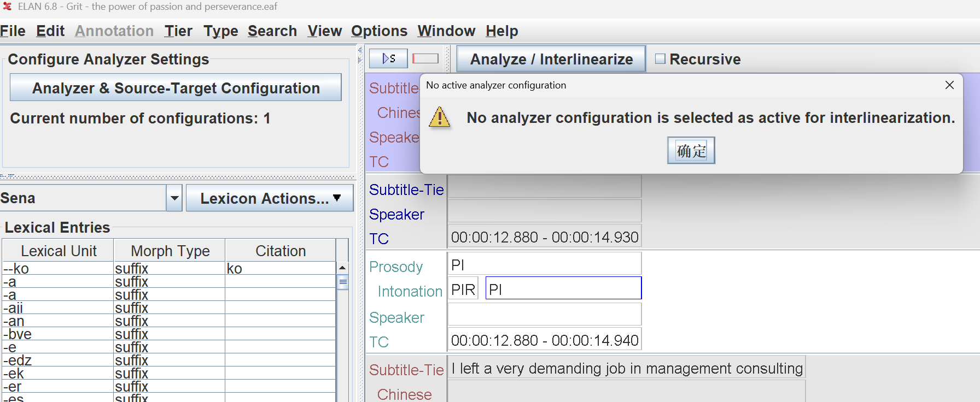The image size is (980, 402).
Task: Sort by the Lexical Unit column header
Action: point(59,251)
